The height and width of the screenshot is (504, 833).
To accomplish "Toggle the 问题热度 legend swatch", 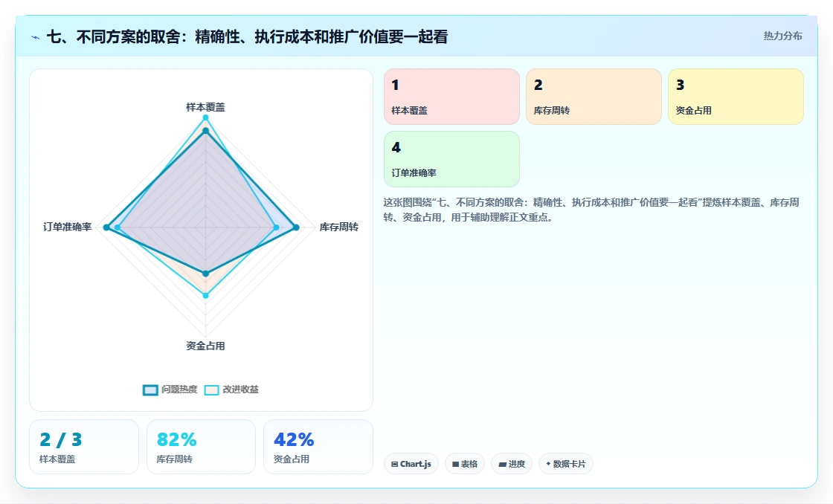I will [x=150, y=390].
